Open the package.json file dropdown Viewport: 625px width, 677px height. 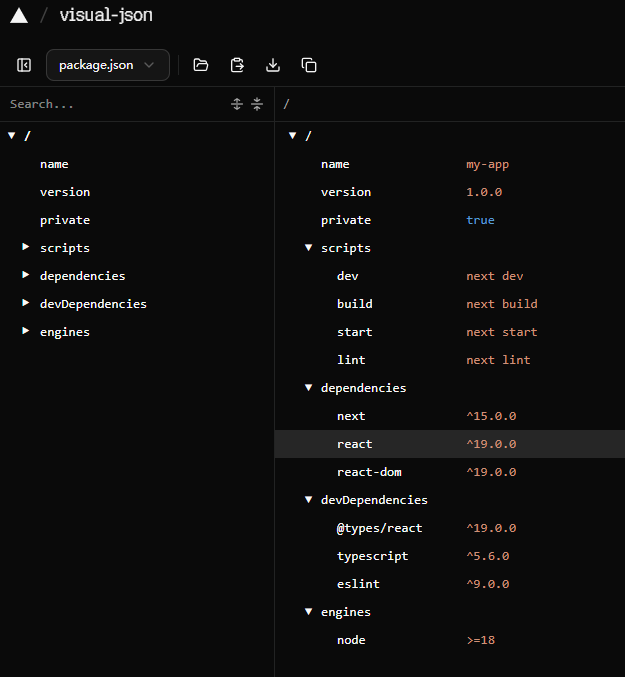click(x=108, y=65)
